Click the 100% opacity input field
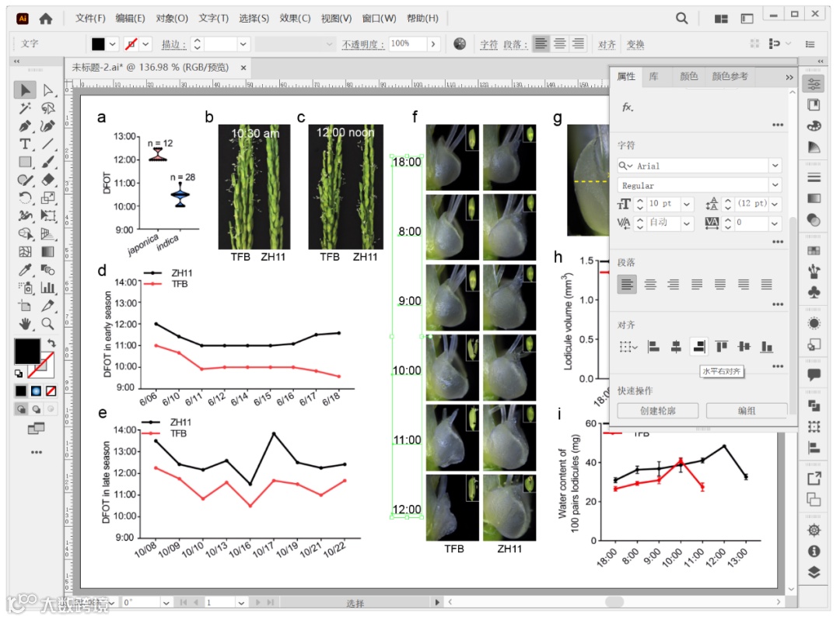Image resolution: width=840 pixels, height=620 pixels. point(408,44)
